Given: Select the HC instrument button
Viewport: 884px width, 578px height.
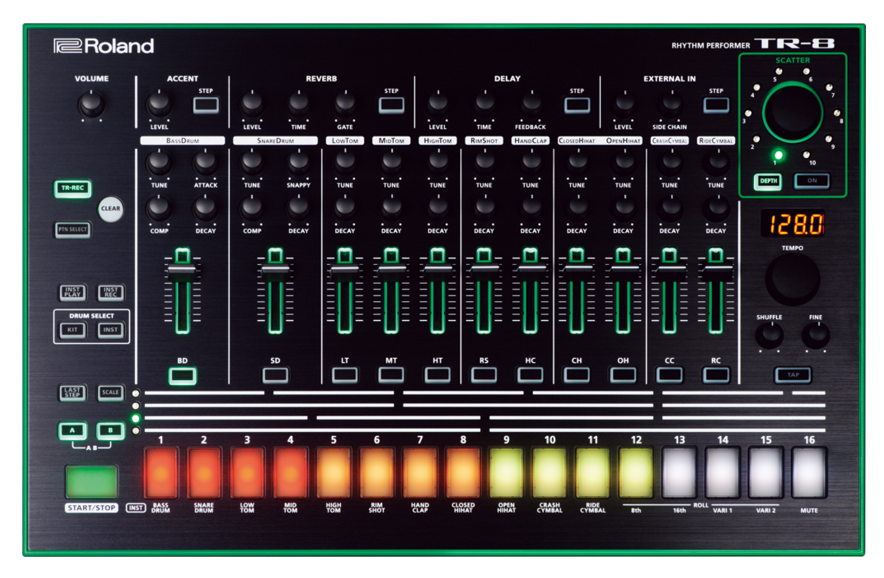Looking at the screenshot, I should [531, 375].
